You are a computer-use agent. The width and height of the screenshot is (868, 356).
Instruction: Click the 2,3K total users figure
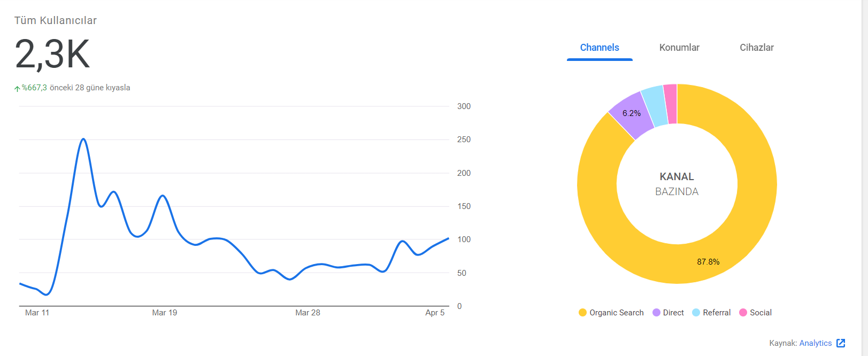52,55
